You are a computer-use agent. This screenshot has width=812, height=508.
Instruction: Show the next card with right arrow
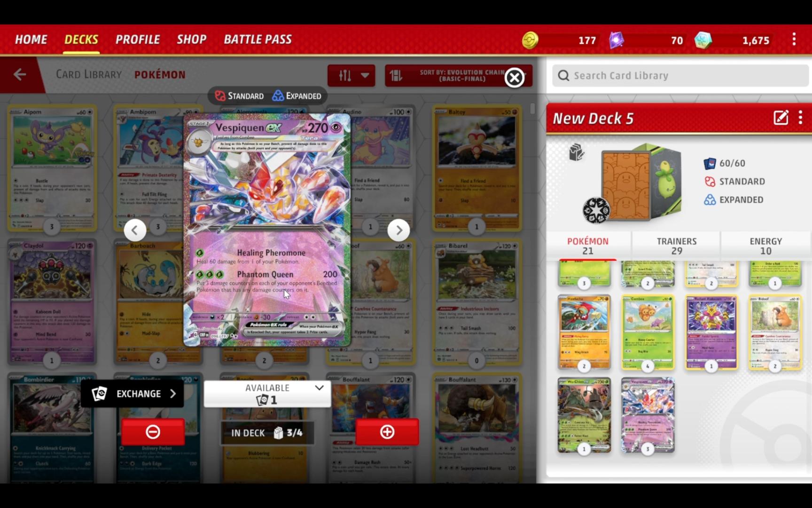click(398, 230)
